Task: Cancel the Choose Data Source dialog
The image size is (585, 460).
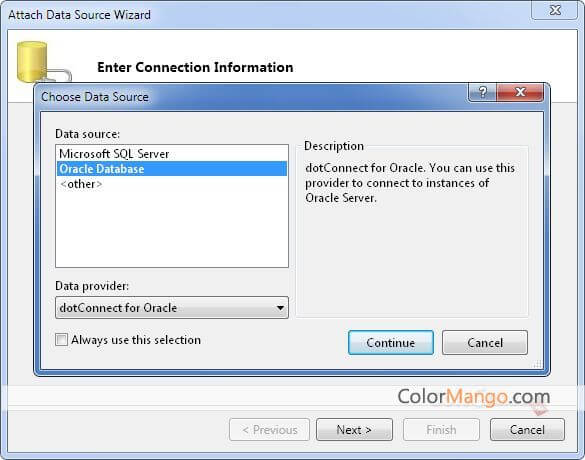Action: [x=485, y=342]
